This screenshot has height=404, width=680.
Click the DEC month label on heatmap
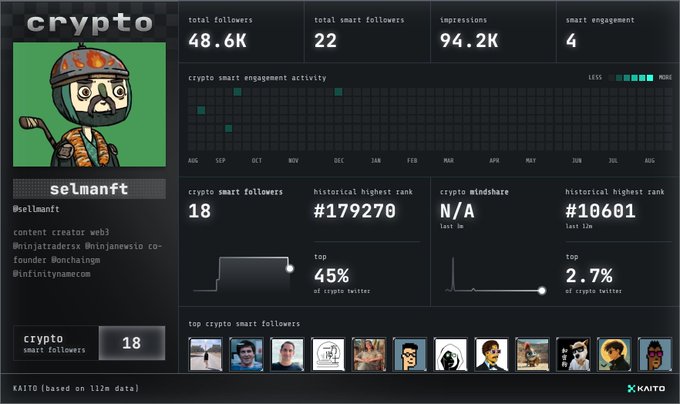pos(339,160)
